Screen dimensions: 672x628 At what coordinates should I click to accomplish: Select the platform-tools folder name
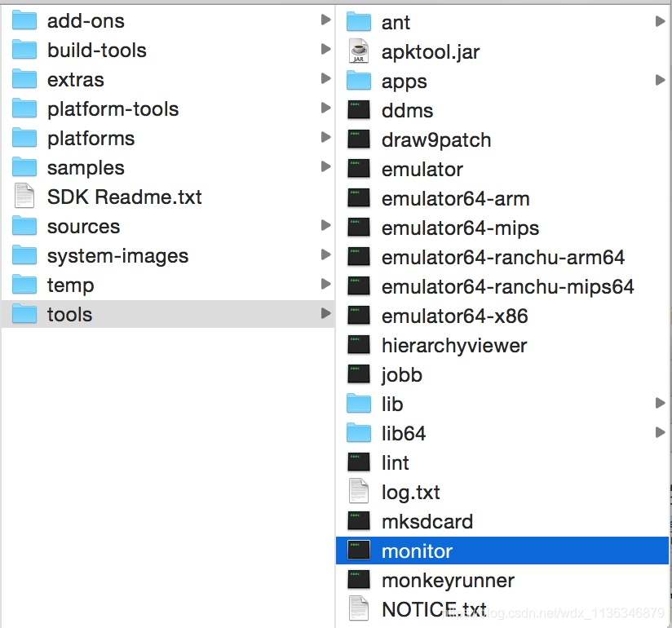point(113,109)
